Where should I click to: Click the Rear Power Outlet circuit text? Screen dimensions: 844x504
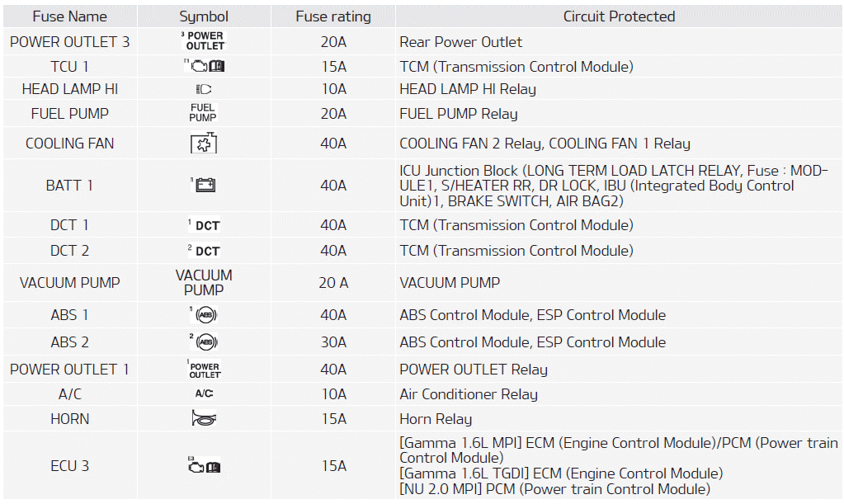point(460,42)
